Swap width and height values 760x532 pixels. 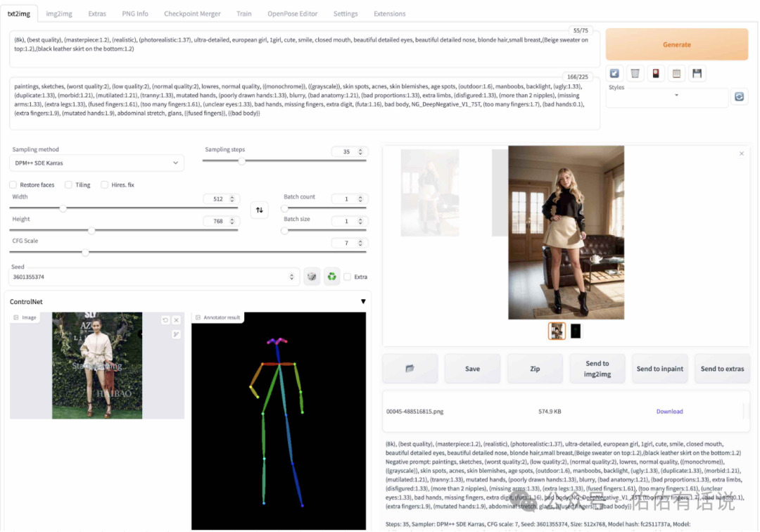click(x=259, y=210)
